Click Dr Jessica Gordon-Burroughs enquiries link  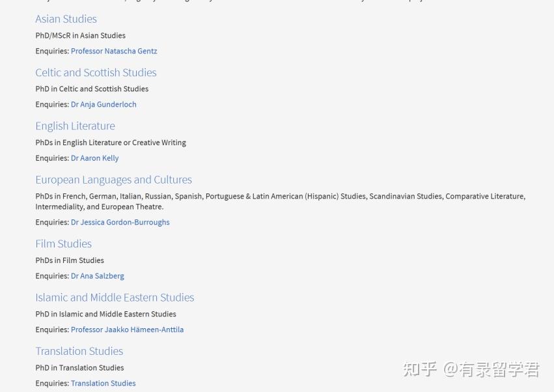(120, 222)
